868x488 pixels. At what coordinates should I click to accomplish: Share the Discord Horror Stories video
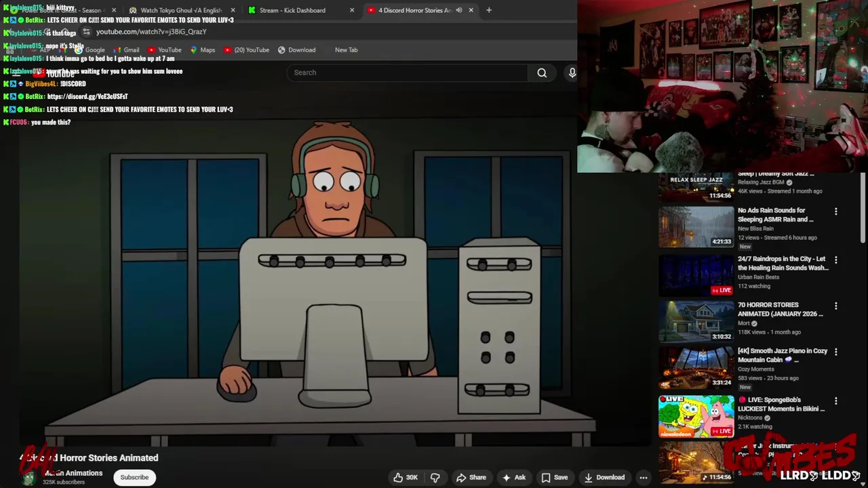coord(471,477)
